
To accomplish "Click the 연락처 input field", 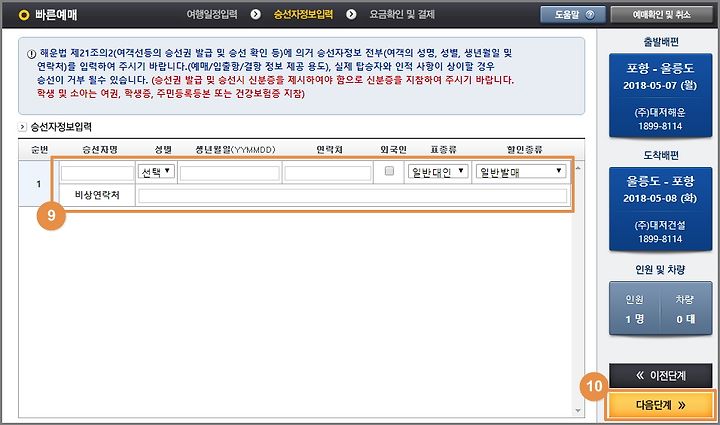I will (x=327, y=173).
